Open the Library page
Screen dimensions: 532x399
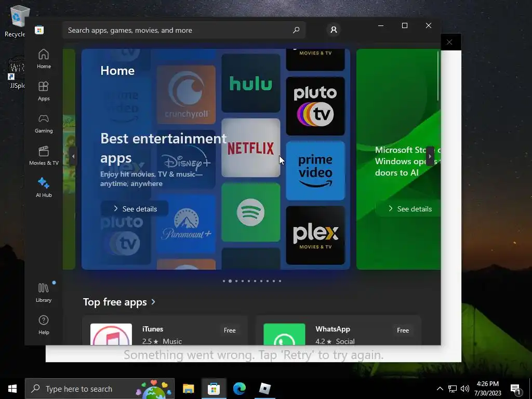(x=44, y=293)
